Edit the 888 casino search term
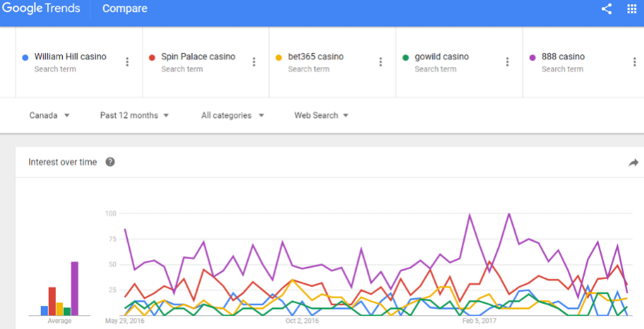 (563, 57)
